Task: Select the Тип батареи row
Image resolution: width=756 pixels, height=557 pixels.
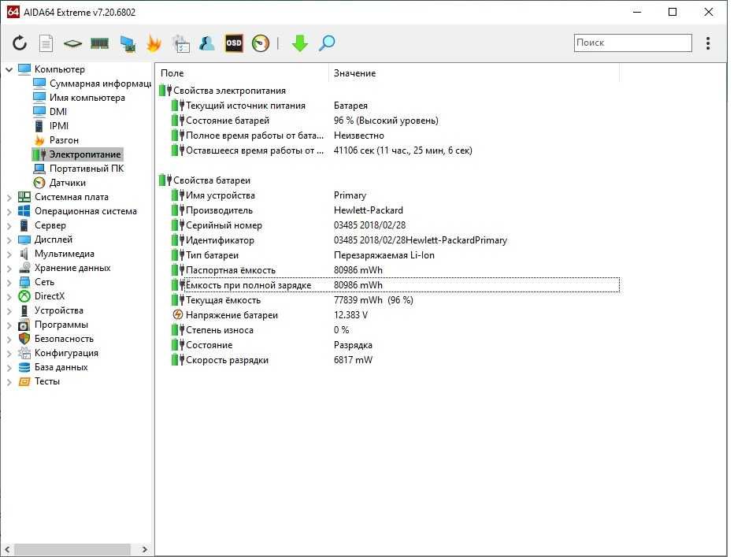Action: 395,255
